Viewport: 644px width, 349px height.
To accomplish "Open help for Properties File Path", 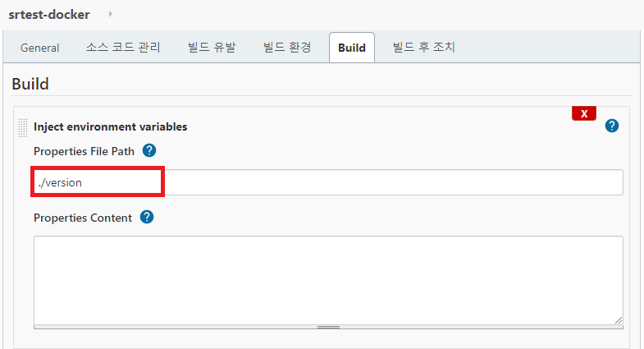I will tap(149, 150).
